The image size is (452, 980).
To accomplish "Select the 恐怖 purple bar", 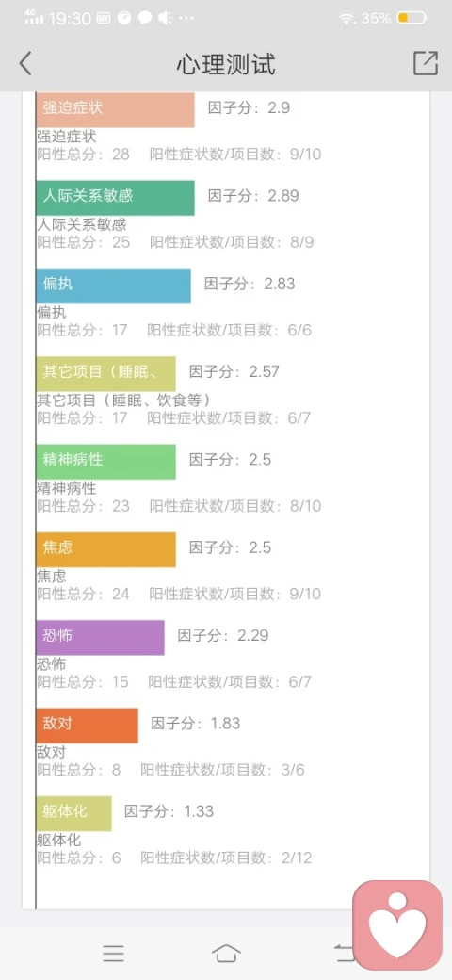I will click(x=101, y=638).
